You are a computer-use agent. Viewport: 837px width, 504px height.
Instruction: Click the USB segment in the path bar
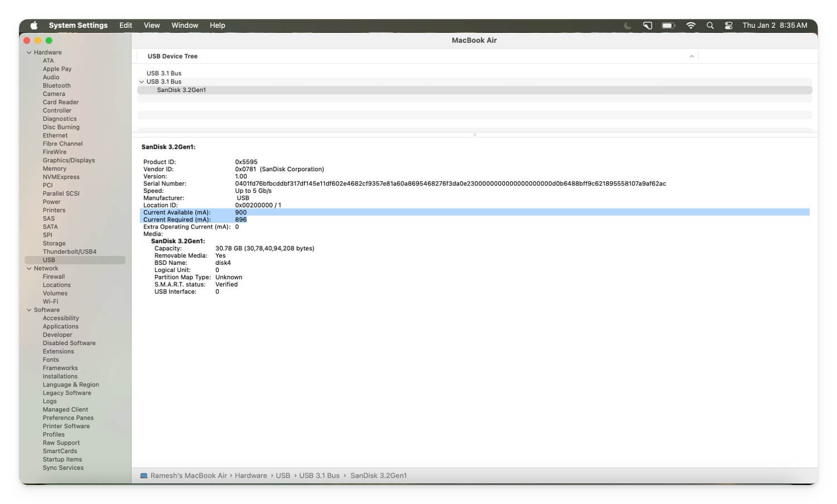point(283,476)
